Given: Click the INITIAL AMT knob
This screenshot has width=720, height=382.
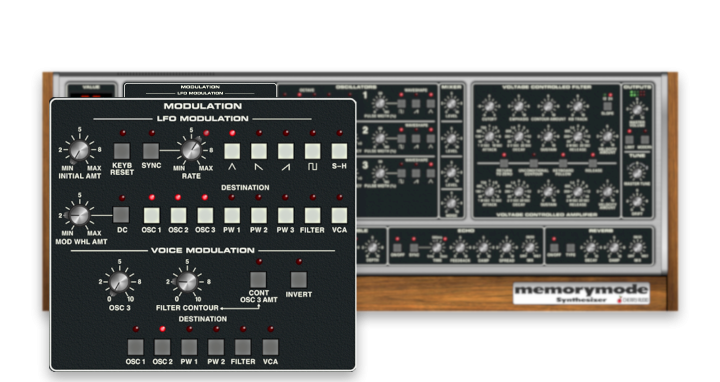Looking at the screenshot, I should point(79,150).
